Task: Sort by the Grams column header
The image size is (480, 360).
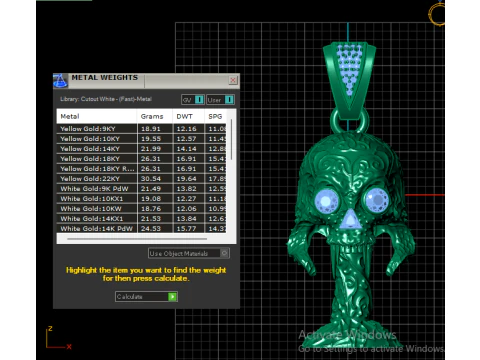Action: point(155,116)
